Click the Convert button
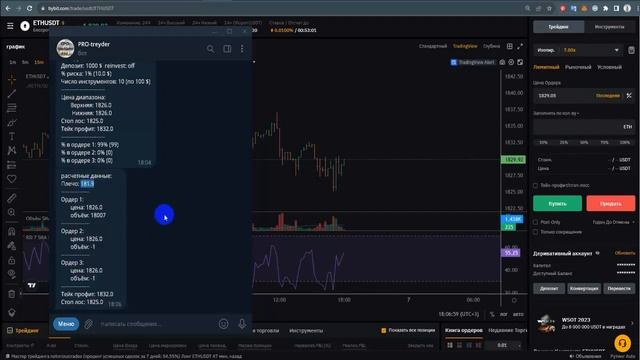Image resolution: width=640 pixels, height=360 pixels. (584, 288)
